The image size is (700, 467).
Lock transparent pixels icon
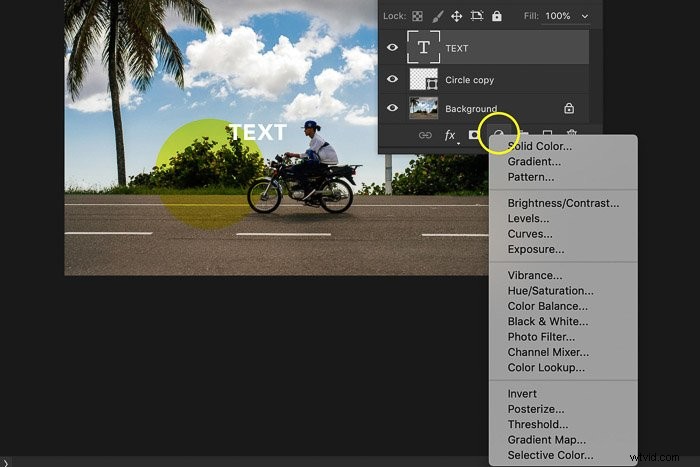point(417,17)
